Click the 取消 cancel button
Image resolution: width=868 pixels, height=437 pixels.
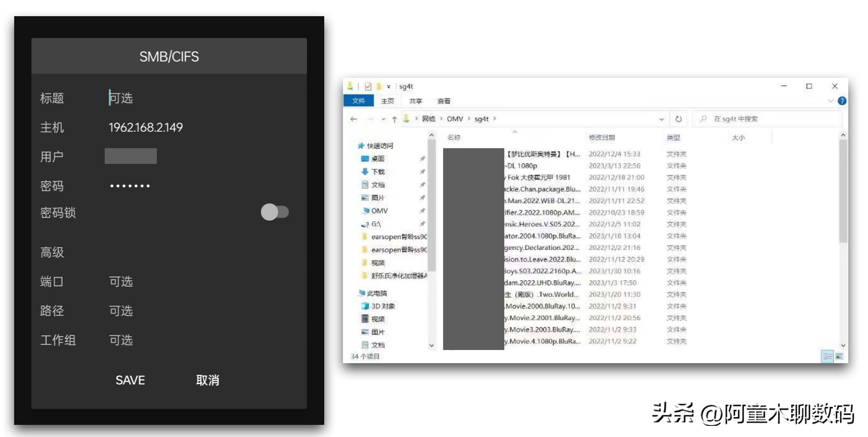207,380
